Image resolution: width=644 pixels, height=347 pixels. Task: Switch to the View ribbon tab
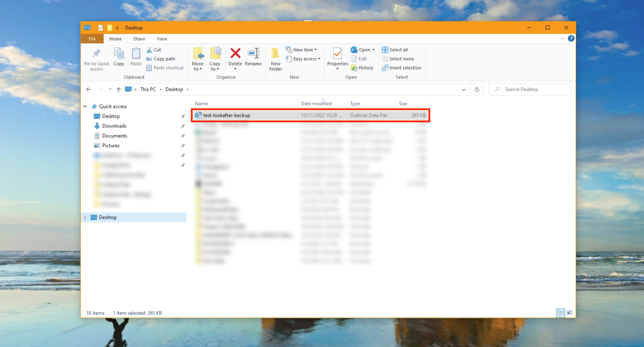click(162, 39)
